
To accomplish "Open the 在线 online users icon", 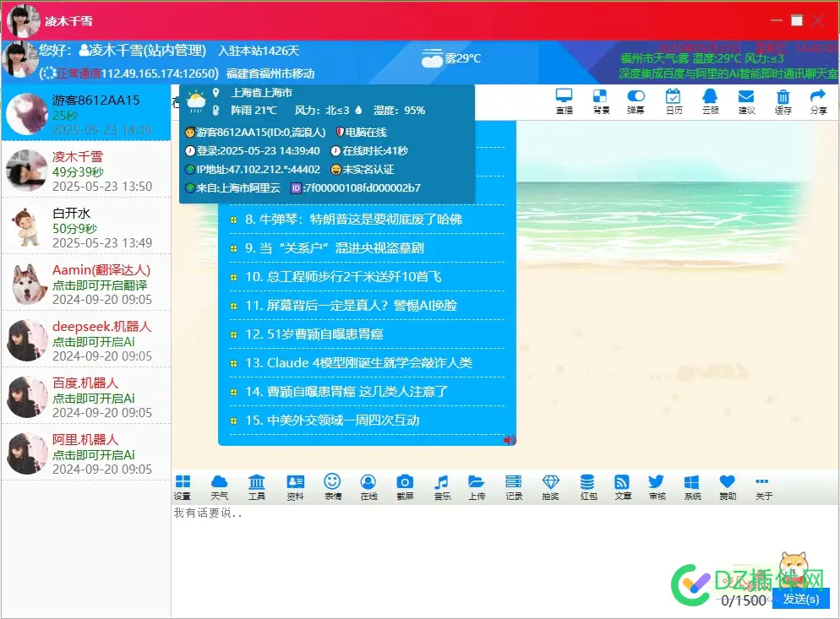I will pyautogui.click(x=368, y=487).
